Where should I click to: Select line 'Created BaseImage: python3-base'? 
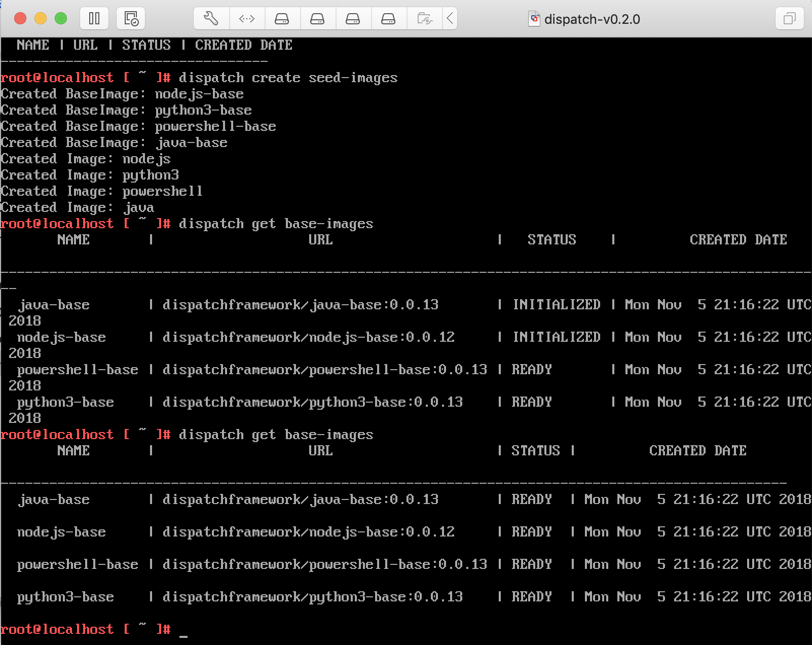click(126, 110)
